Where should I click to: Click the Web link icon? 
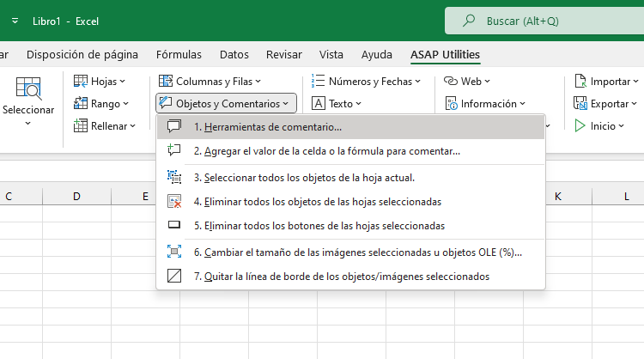coord(451,82)
